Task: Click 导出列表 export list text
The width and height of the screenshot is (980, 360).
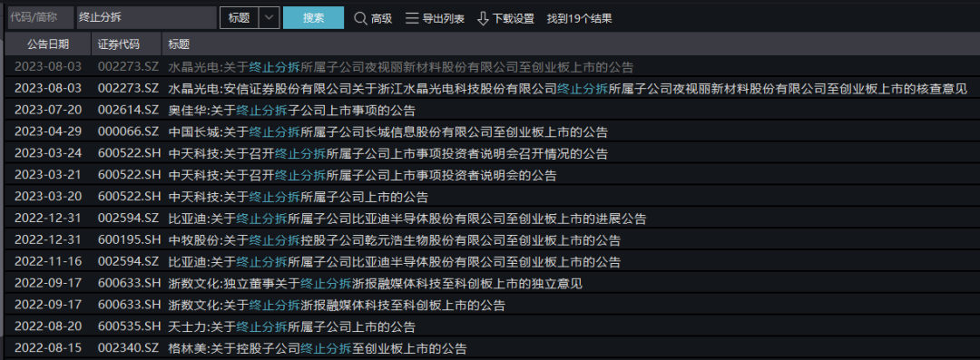Action: pos(443,18)
